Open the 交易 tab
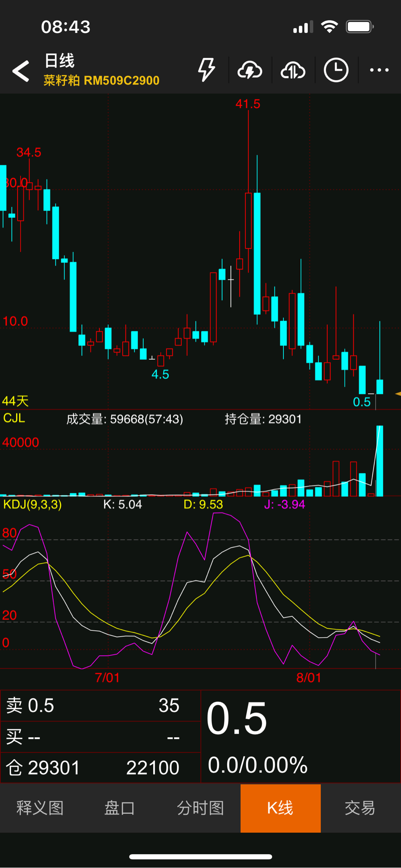The width and height of the screenshot is (401, 868). pos(360,808)
